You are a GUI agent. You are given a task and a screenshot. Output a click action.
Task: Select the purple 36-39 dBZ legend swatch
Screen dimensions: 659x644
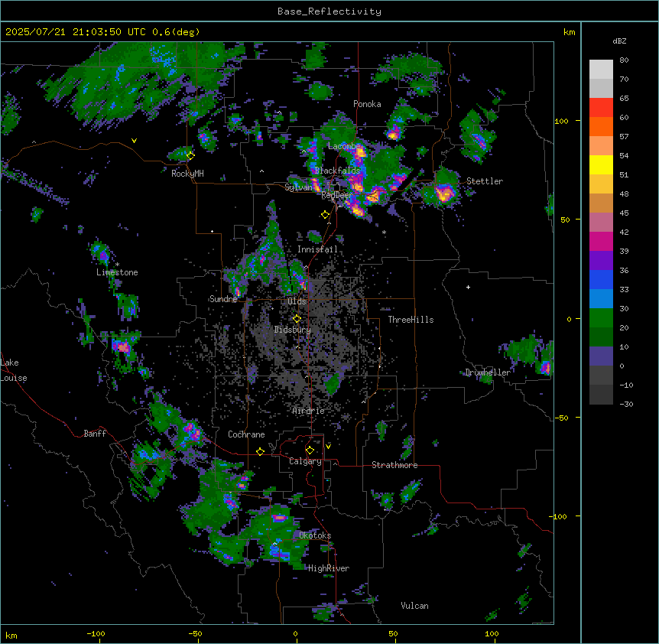pyautogui.click(x=601, y=261)
